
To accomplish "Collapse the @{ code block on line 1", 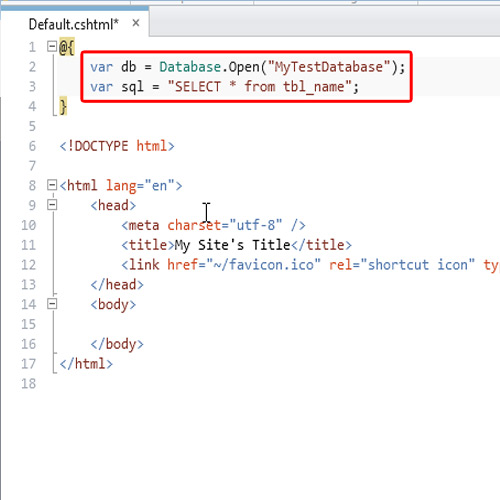I will click(52, 46).
